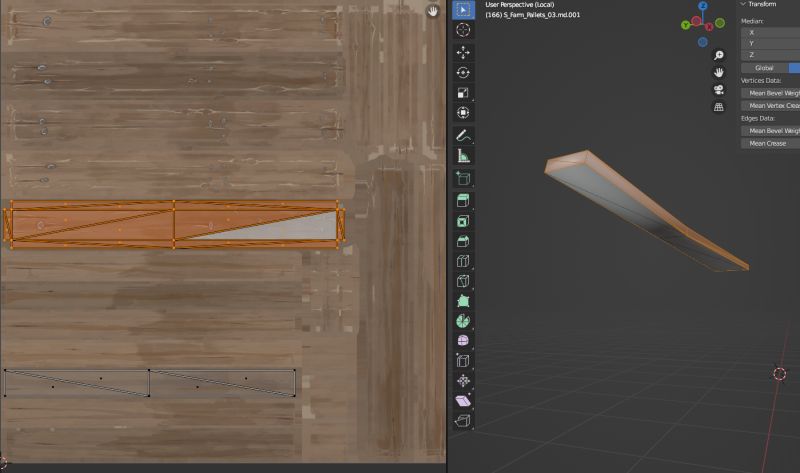Pick the Scale tool
800x473 pixels.
[463, 93]
